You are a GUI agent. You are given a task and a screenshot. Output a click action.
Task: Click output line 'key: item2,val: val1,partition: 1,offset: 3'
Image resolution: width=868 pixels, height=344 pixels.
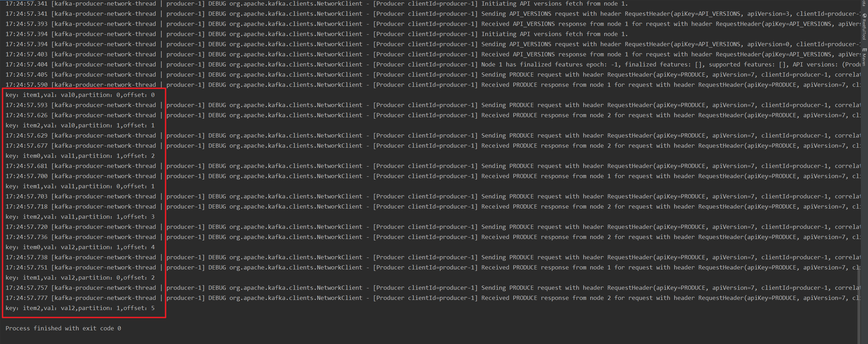click(80, 217)
